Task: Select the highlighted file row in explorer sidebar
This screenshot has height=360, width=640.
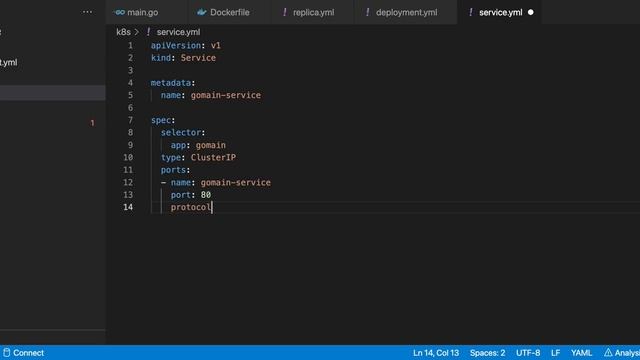Action: pyautogui.click(x=53, y=93)
